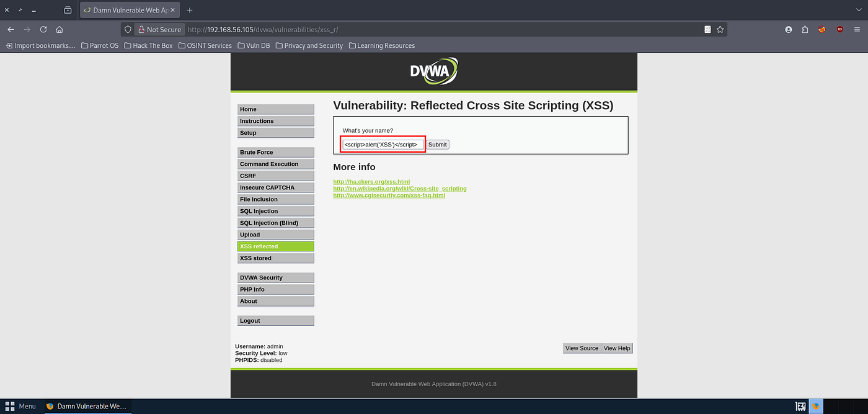Screen dimensions: 868x414
Task: Click the View Source button
Action: coord(582,348)
